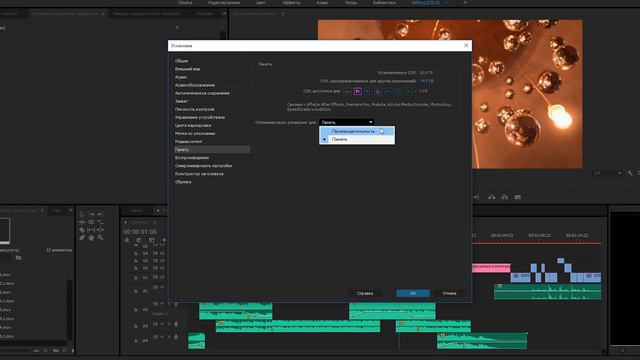Viewport: 640px width, 360px height.
Task: Click the Справка button
Action: click(x=365, y=293)
